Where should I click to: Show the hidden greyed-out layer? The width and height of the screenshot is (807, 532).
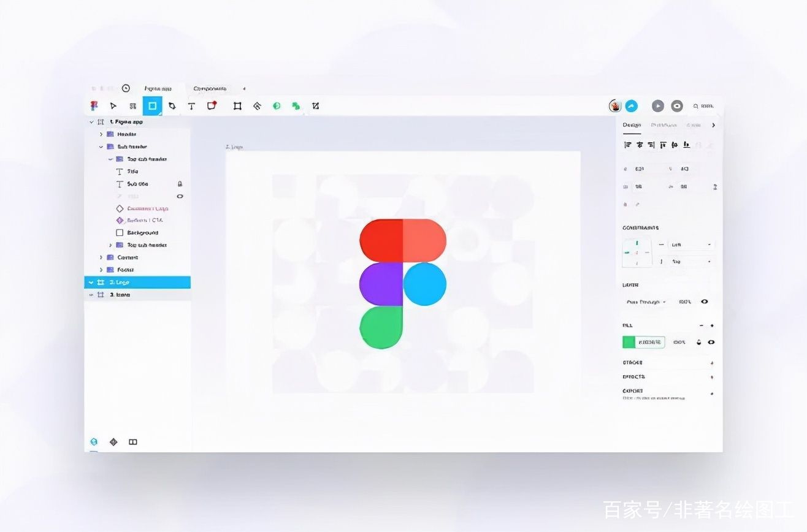(180, 196)
